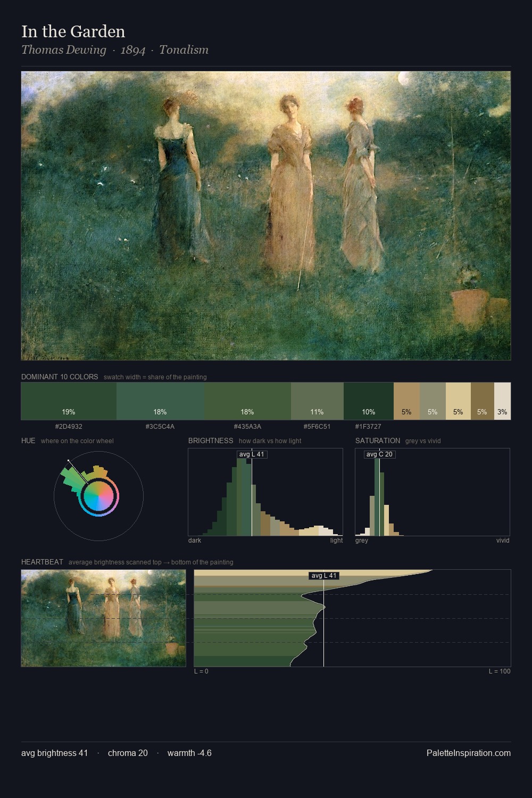
Task: Click the 'vivid' axis label
Action: [x=503, y=541]
